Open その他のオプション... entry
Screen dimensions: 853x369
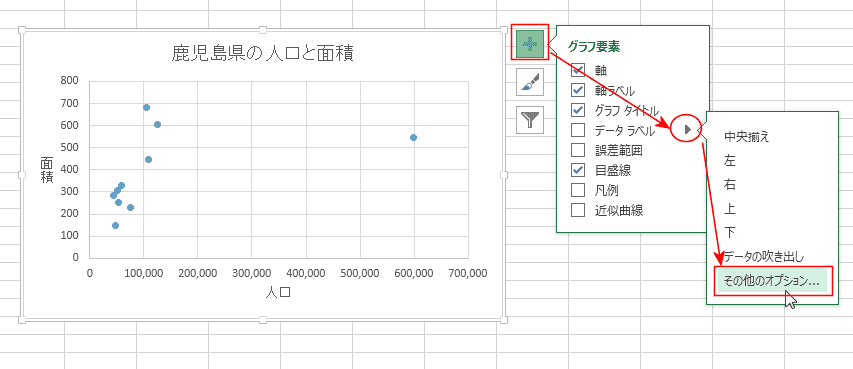coord(772,281)
